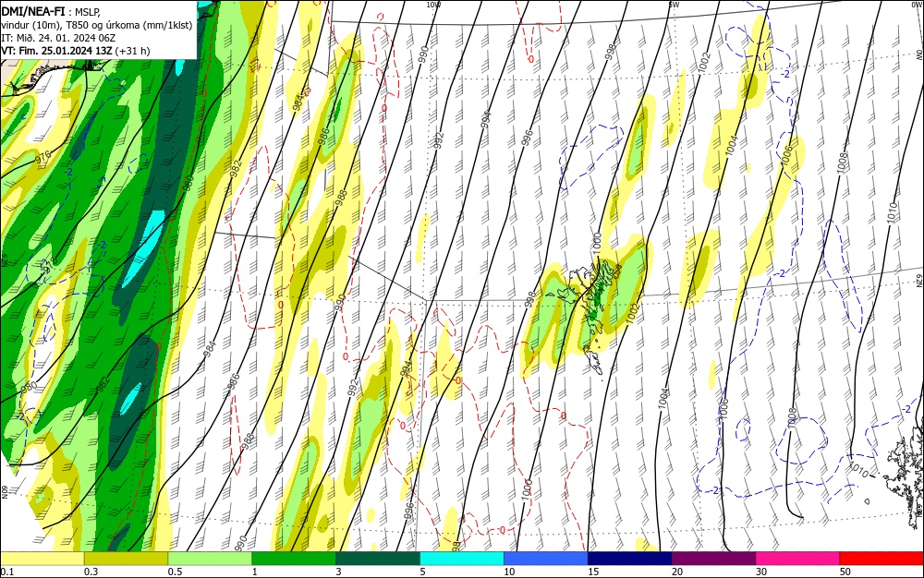Select the navy 15–20 legend color
Viewport: 924px width, 578px height.
630,559
